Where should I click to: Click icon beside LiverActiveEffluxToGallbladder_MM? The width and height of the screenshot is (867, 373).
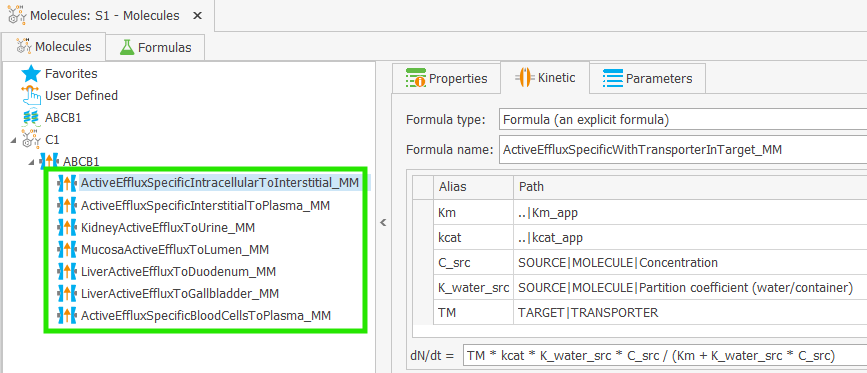pos(67,293)
